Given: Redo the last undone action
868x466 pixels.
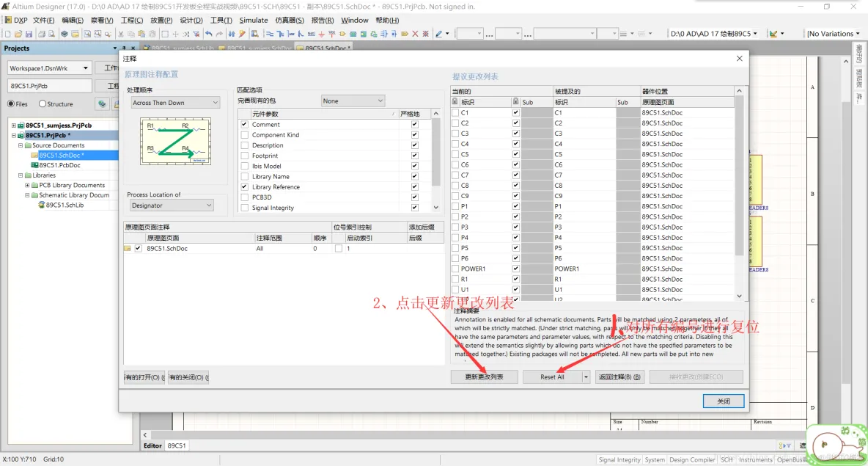Looking at the screenshot, I should click(x=219, y=34).
